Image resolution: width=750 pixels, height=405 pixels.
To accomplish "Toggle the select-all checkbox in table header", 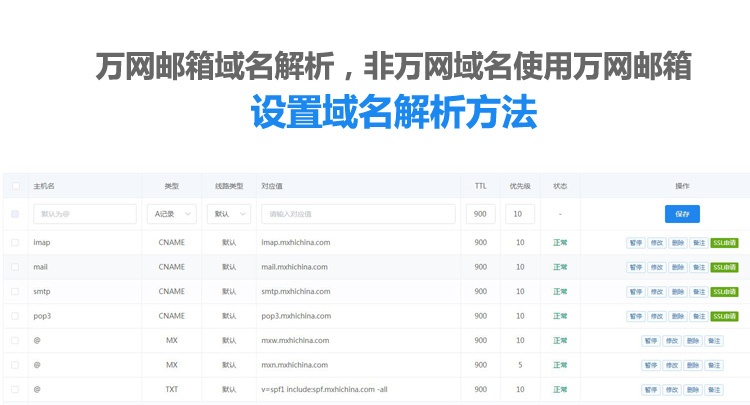I will (x=14, y=186).
